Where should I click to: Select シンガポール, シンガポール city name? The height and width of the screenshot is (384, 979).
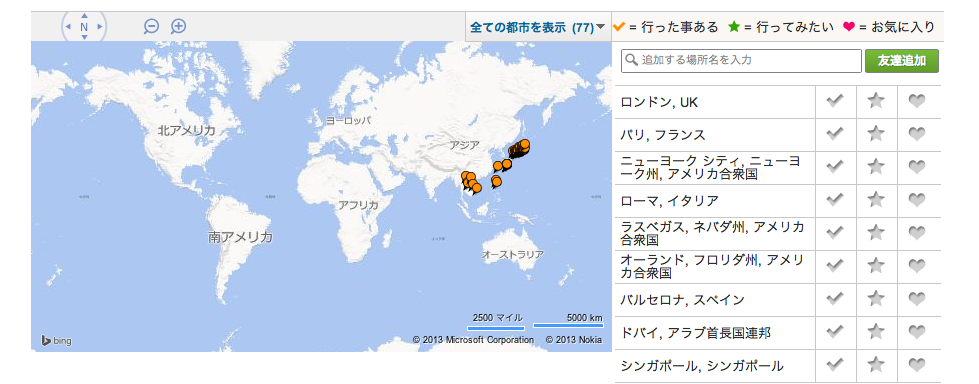pyautogui.click(x=702, y=366)
